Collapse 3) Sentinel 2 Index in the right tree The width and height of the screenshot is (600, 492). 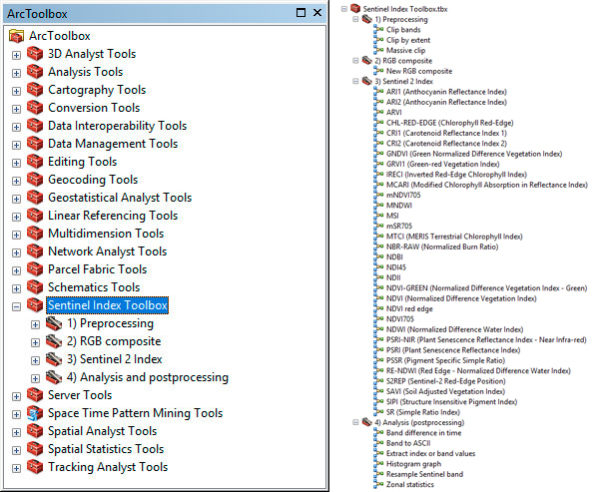(356, 81)
